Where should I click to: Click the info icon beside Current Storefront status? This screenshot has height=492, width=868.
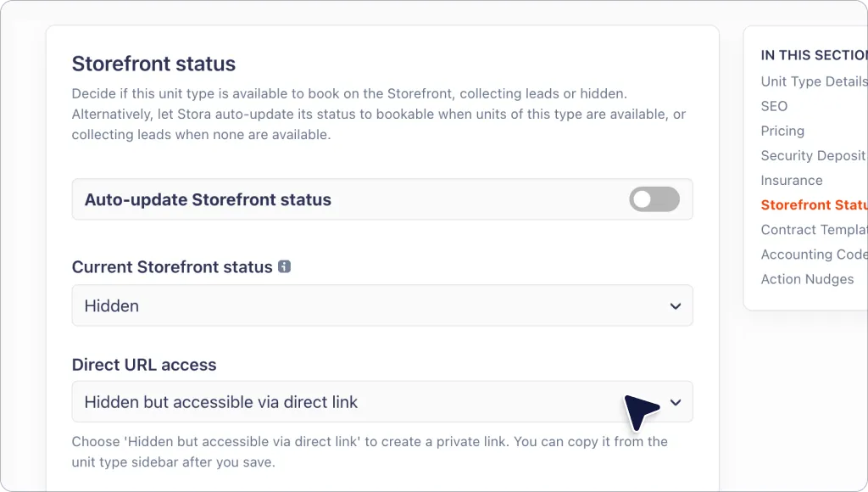pos(284,266)
